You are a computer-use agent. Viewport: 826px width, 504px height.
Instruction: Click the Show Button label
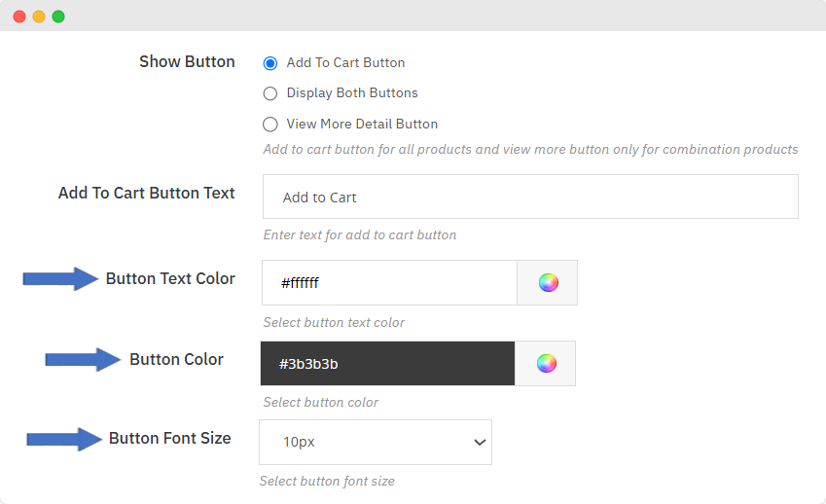tap(187, 62)
